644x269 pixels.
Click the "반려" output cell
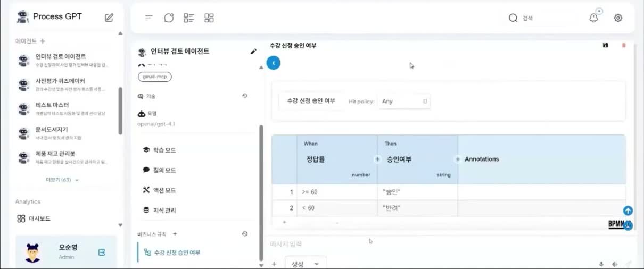418,208
